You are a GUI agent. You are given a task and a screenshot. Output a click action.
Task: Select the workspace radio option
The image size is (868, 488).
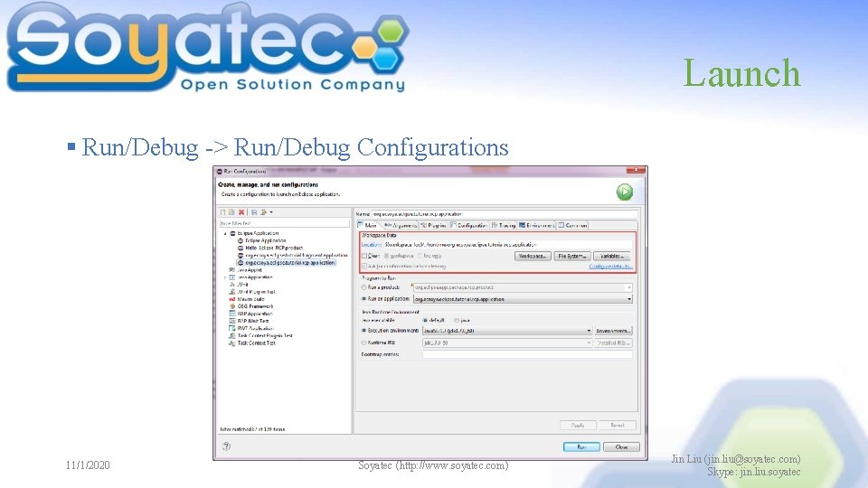coord(387,256)
